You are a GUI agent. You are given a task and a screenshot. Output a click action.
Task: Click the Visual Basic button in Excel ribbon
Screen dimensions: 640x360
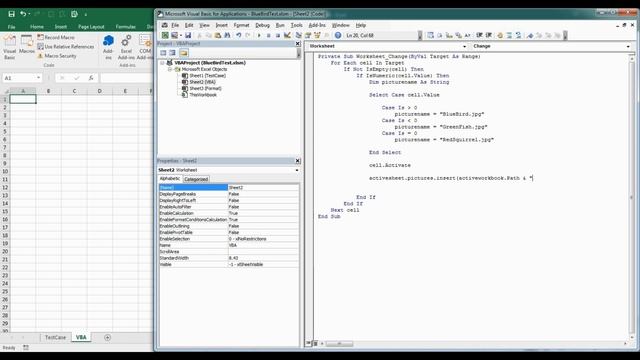(x=10, y=47)
